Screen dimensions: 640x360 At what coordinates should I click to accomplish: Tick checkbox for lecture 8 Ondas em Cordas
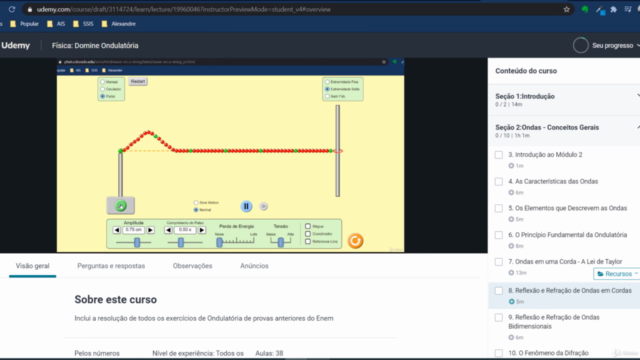click(499, 291)
